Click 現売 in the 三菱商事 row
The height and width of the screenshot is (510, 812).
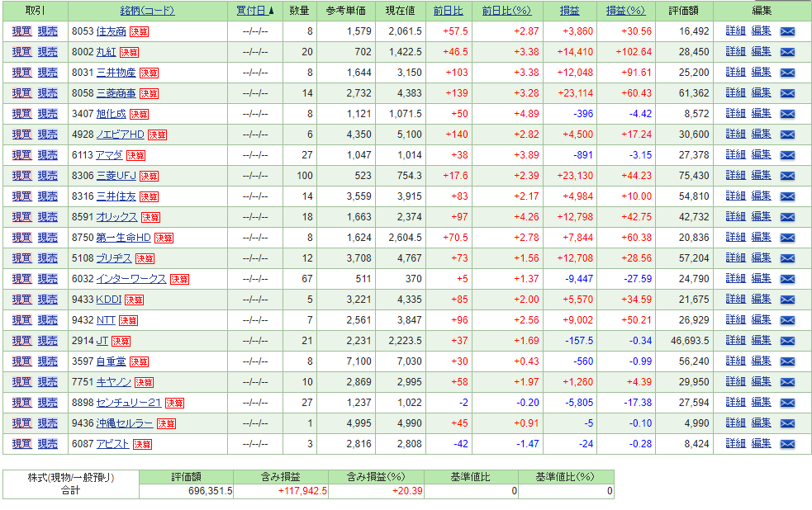48,93
